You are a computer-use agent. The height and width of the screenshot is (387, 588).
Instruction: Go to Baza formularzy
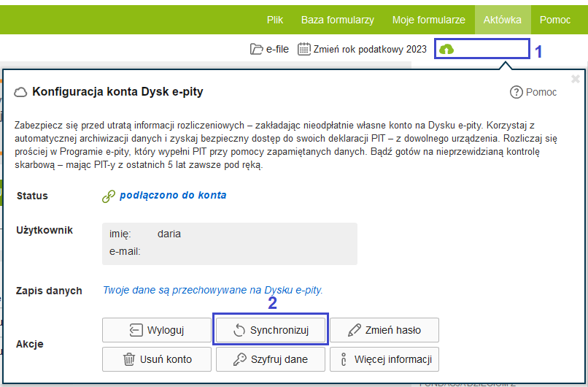click(338, 20)
